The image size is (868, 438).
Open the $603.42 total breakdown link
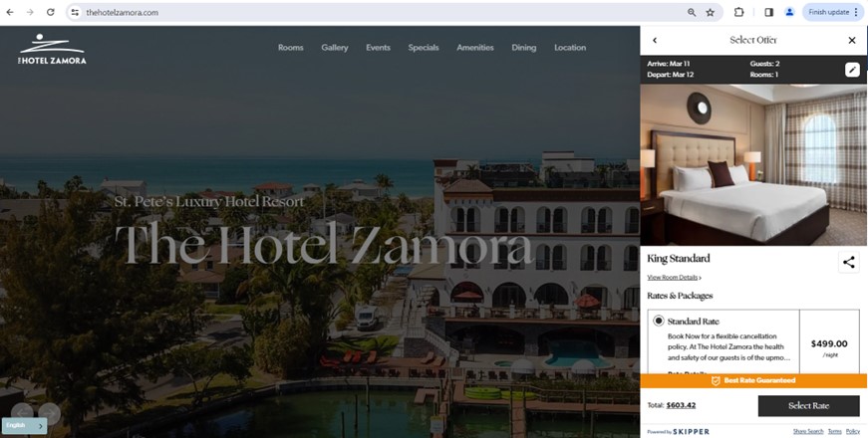[x=681, y=405]
